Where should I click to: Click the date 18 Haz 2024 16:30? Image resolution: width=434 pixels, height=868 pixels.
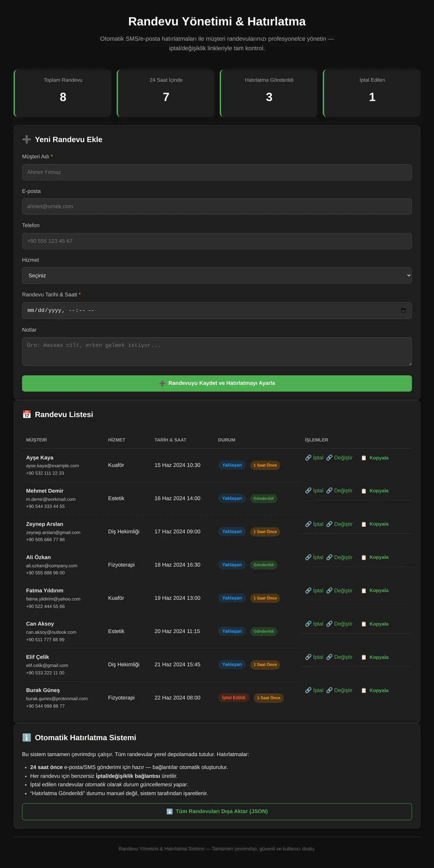pyautogui.click(x=177, y=565)
